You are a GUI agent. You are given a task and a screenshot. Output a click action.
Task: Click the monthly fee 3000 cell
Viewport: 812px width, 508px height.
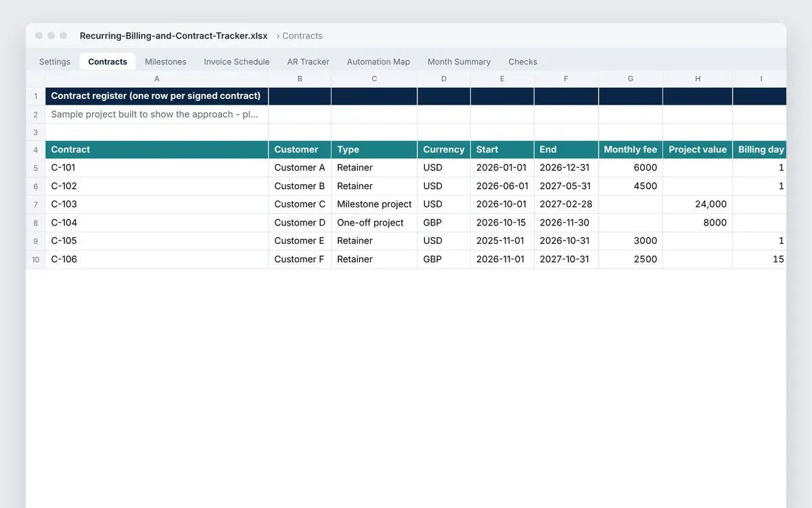click(631, 241)
